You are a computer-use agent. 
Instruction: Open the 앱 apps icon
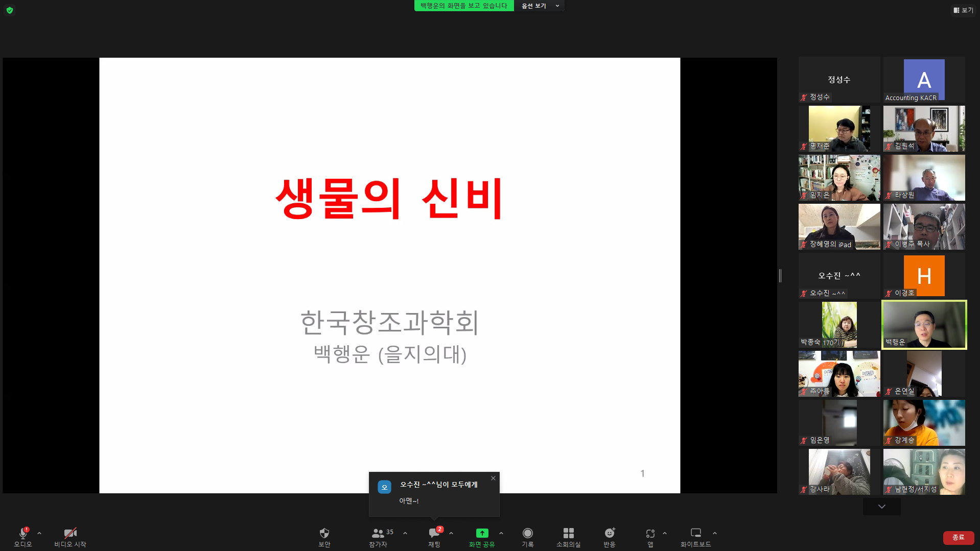[650, 533]
